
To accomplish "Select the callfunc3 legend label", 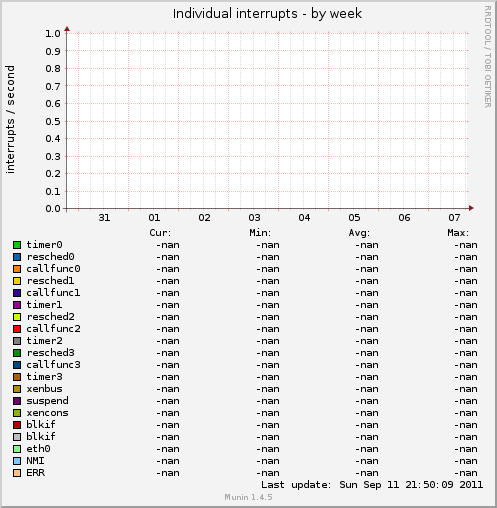I will tap(53, 365).
